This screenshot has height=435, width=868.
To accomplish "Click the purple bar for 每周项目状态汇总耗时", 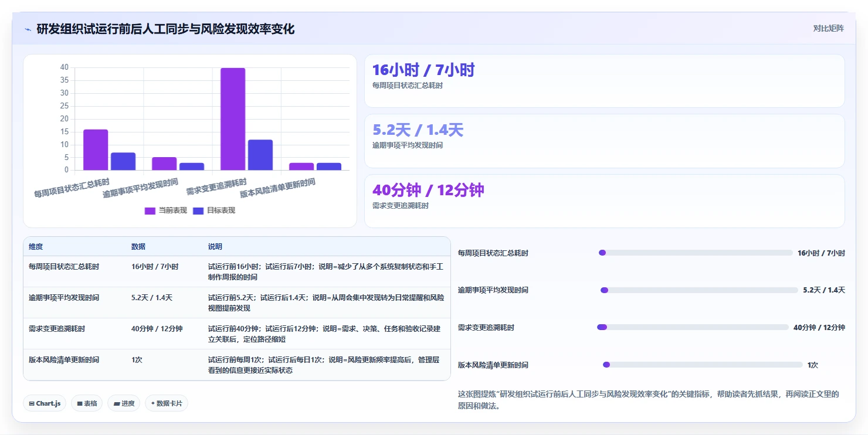I will point(96,150).
